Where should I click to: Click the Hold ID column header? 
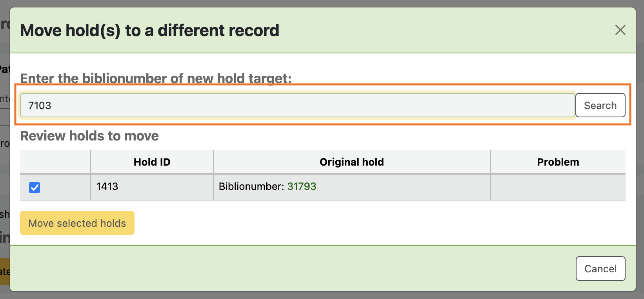[x=152, y=162]
